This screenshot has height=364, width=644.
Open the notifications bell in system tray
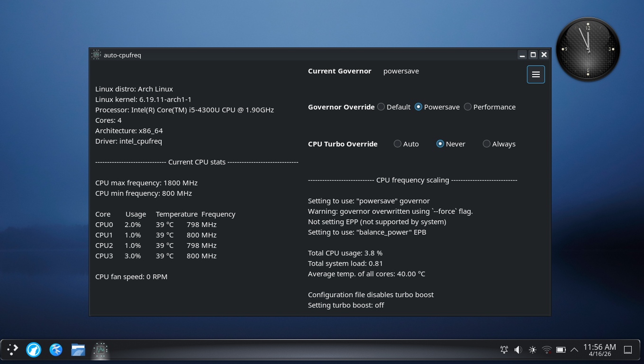(504, 350)
